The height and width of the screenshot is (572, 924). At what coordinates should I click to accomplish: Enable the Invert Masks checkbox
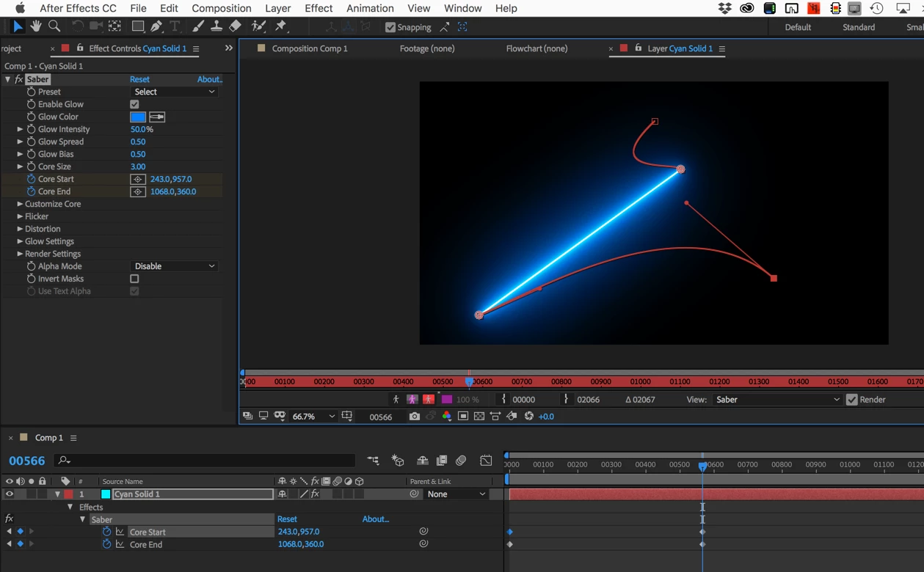134,279
